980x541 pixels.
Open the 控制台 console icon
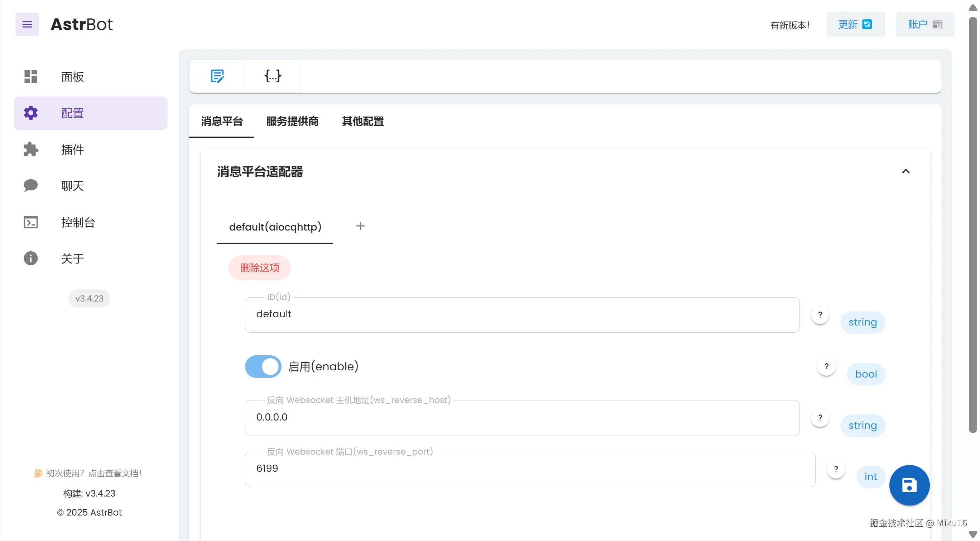[x=31, y=222]
